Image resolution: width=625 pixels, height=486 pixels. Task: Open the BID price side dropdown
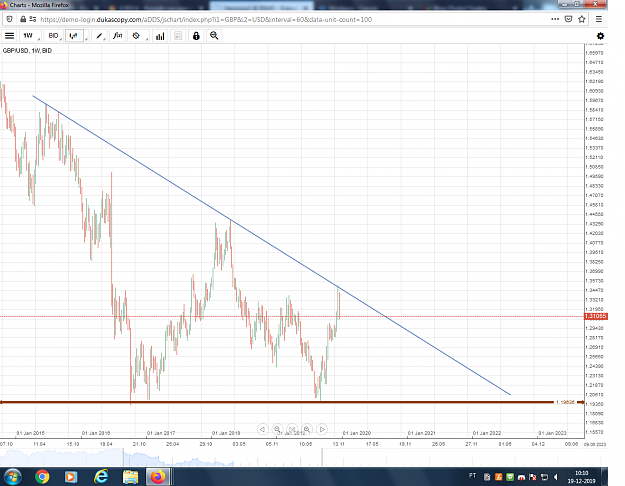click(x=54, y=36)
